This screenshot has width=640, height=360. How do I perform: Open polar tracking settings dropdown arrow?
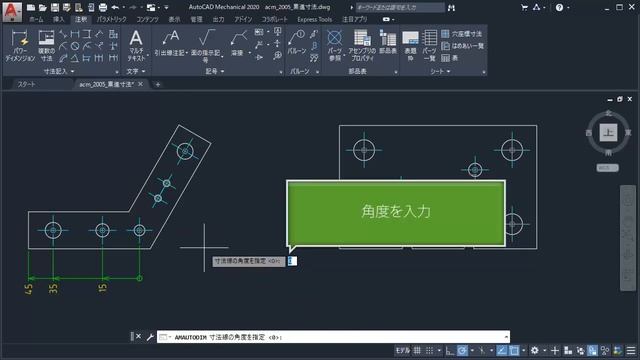point(472,350)
